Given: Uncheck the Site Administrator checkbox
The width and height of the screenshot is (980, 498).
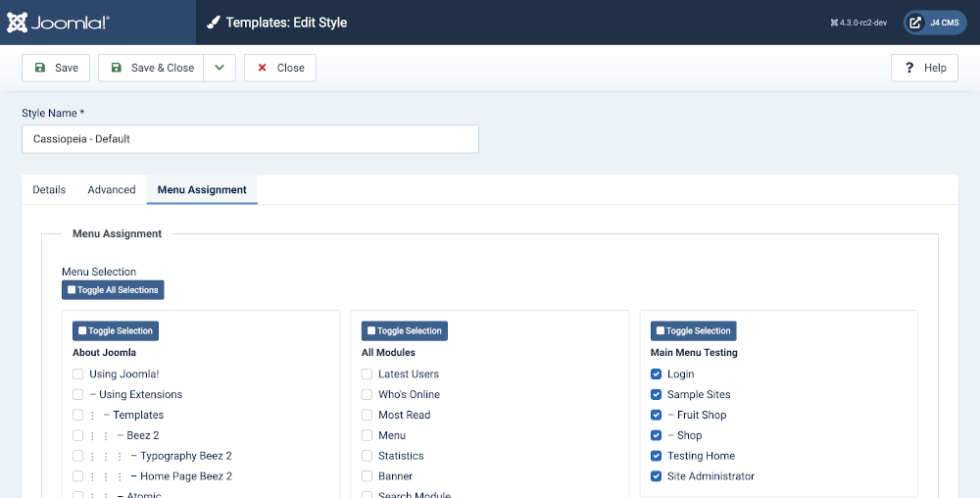Looking at the screenshot, I should click(657, 476).
